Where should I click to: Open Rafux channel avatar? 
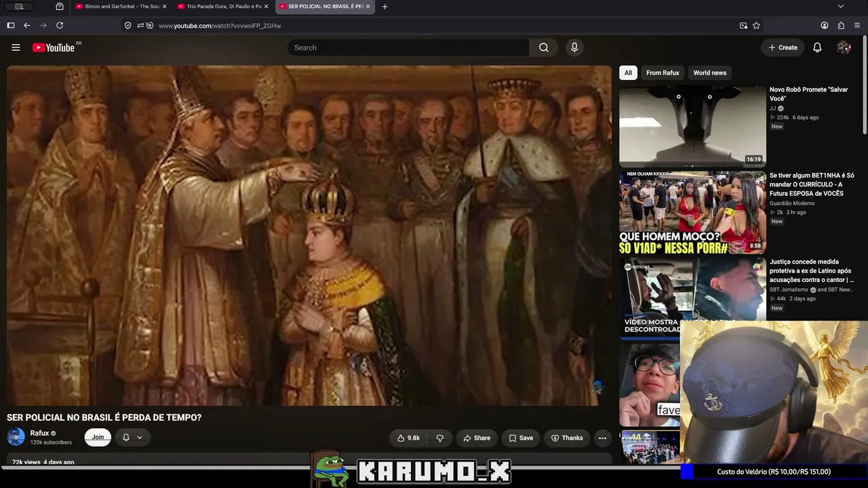[x=16, y=437]
